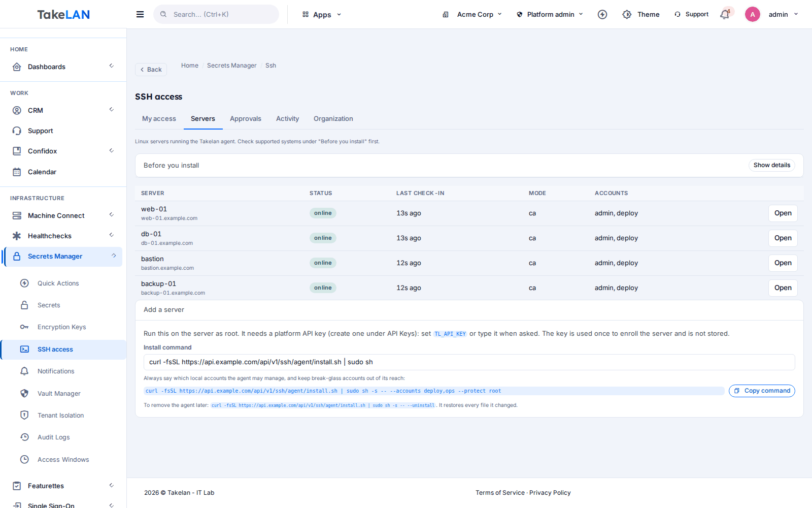Click the Theme gear icon
The width and height of the screenshot is (812, 508).
(x=627, y=14)
